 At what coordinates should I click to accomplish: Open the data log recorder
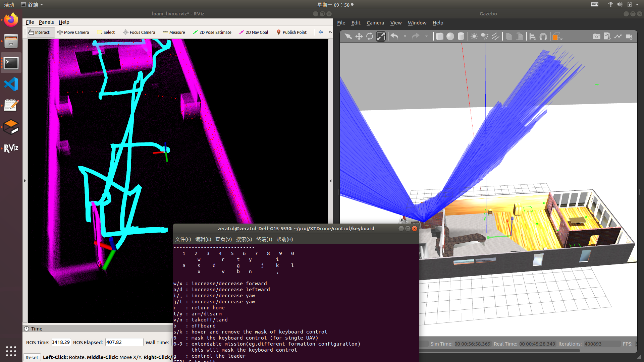coord(607,37)
